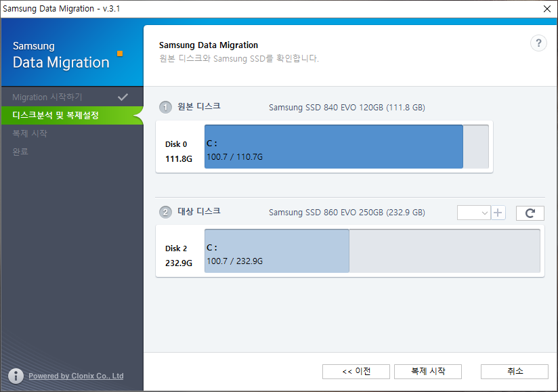Open the info icon beside Clonix
Viewport: 558px width, 392px height.
click(x=16, y=376)
